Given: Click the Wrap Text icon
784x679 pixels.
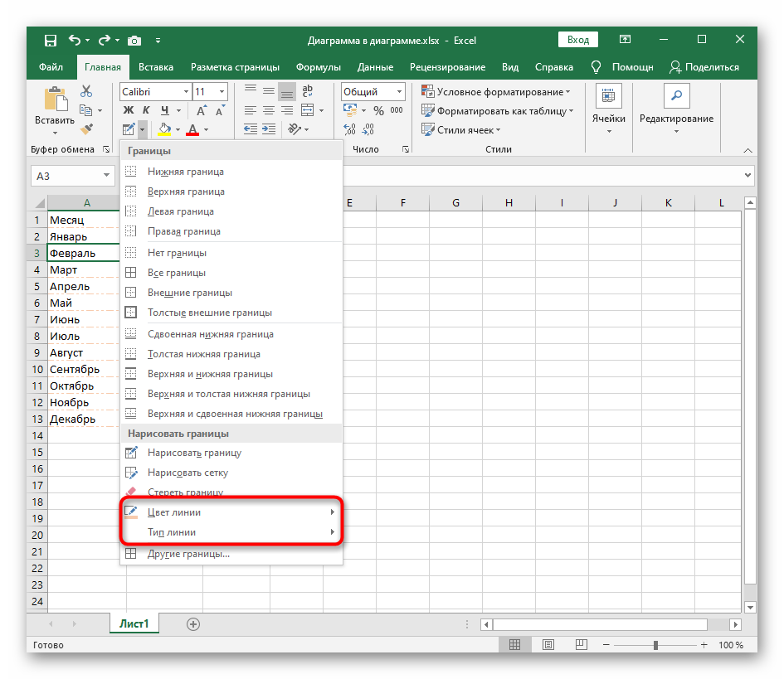Looking at the screenshot, I should [x=307, y=91].
